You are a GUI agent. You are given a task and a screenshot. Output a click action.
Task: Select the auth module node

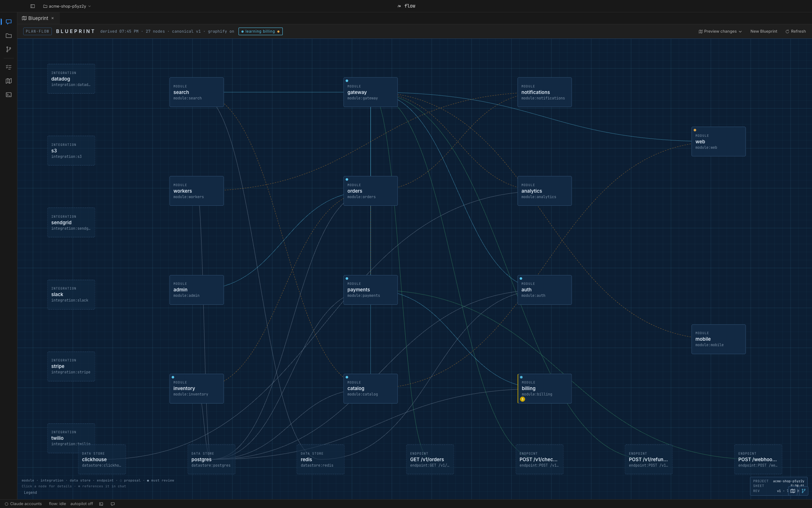pyautogui.click(x=544, y=290)
